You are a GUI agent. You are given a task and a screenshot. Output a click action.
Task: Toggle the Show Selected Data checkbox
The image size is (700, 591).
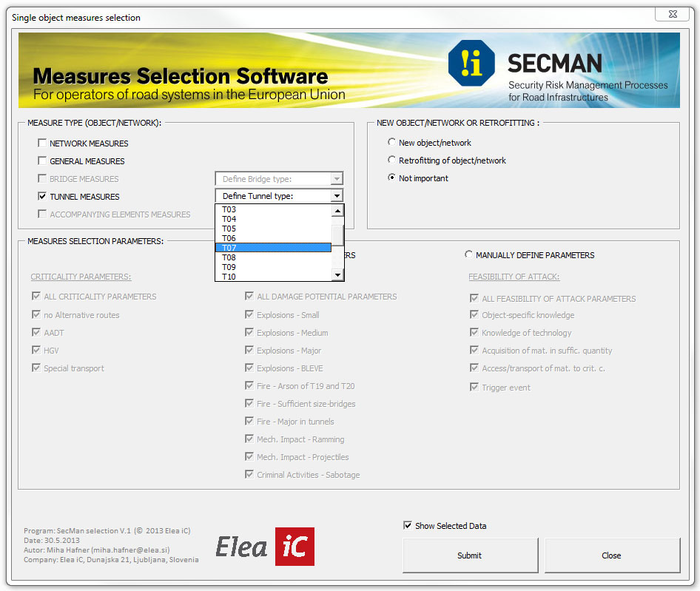pyautogui.click(x=408, y=526)
